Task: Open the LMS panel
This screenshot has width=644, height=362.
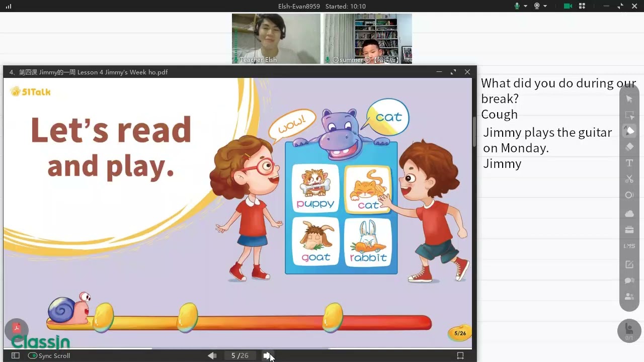Action: (629, 246)
